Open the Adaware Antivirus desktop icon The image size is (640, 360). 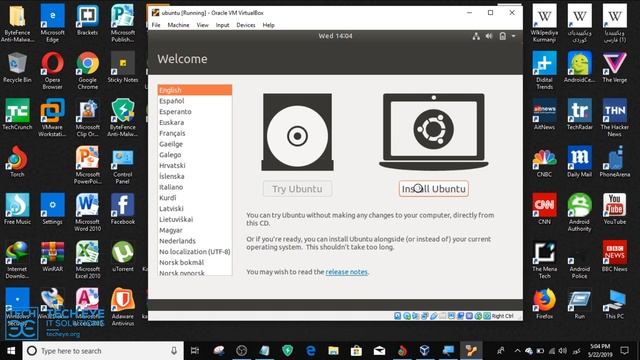[122, 307]
